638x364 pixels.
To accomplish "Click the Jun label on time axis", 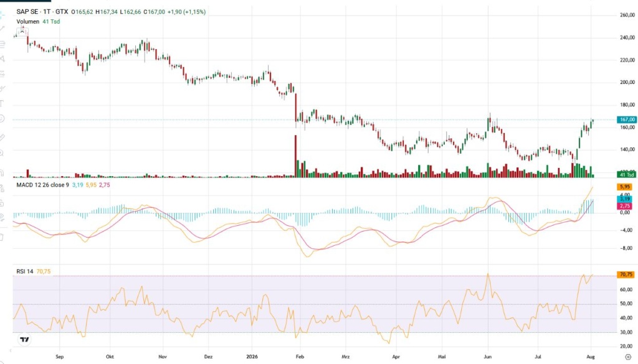I will [488, 357].
